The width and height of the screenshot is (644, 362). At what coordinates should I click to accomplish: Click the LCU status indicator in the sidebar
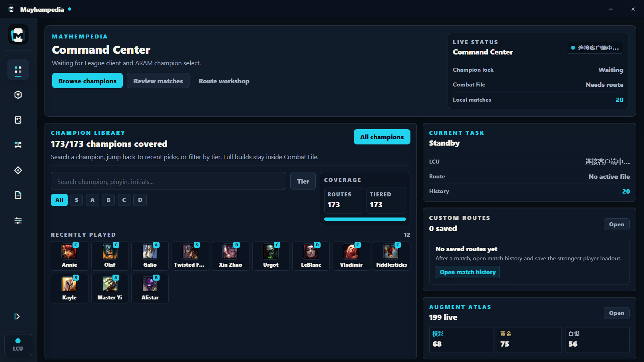click(18, 345)
